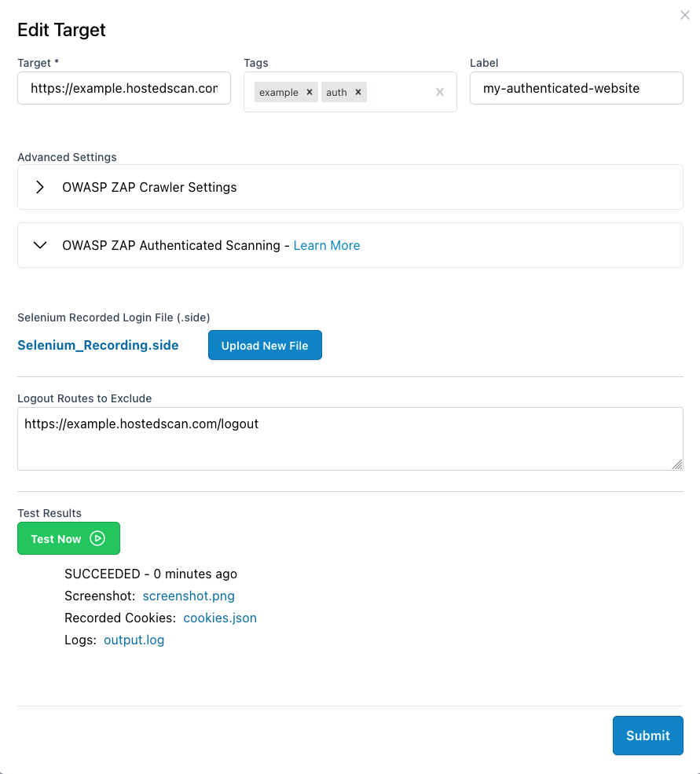The image size is (700, 774).
Task: Remove the "example" tag
Action: pos(310,92)
